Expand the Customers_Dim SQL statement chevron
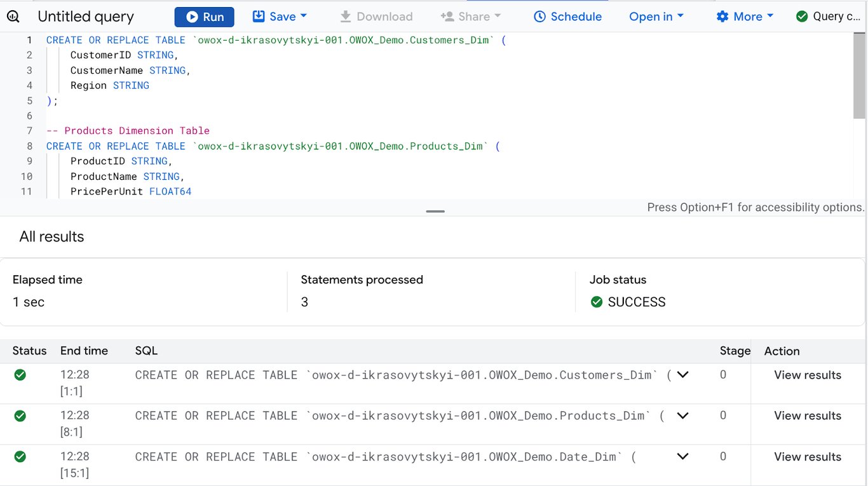 coord(682,375)
